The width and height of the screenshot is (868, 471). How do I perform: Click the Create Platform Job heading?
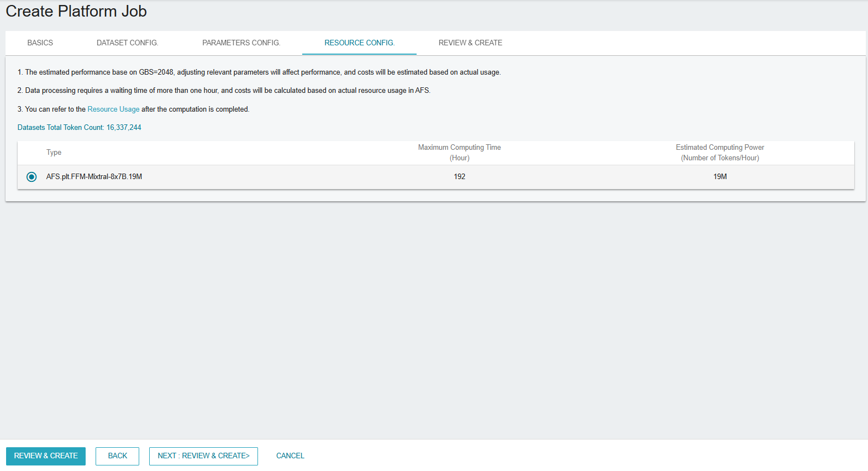pyautogui.click(x=76, y=12)
